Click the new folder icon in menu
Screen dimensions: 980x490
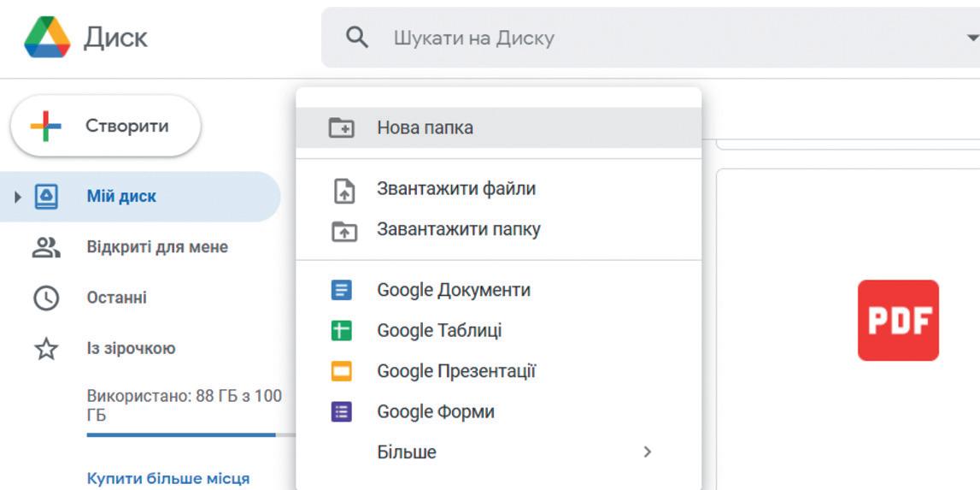pyautogui.click(x=342, y=127)
